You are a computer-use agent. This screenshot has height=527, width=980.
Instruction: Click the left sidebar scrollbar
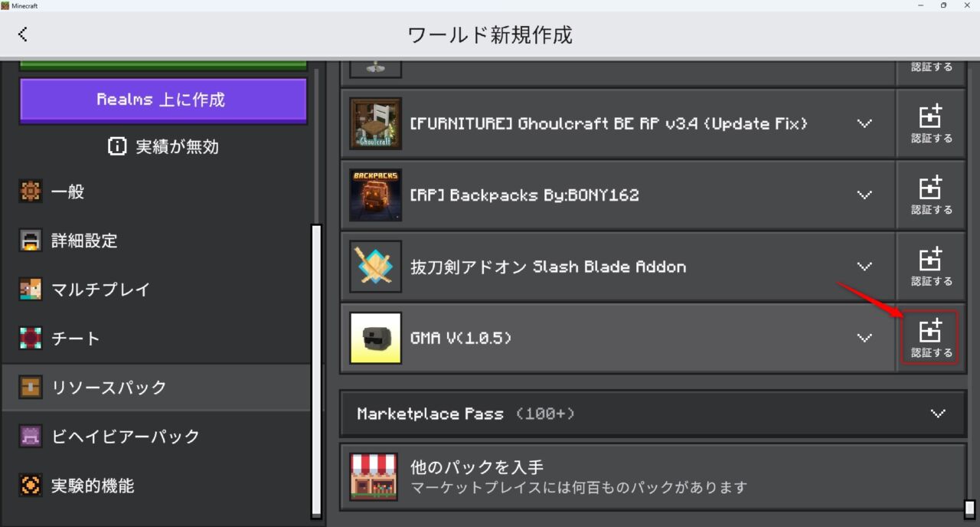[x=316, y=372]
